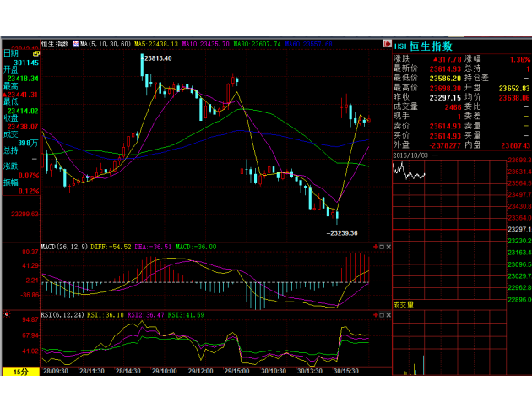This screenshot has width=532, height=414.
Task: Click the DIFF:-54.52 value
Action: [x=111, y=247]
